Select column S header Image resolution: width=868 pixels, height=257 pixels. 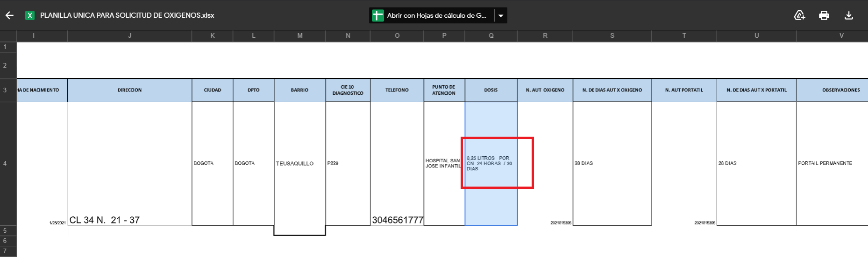coord(612,35)
